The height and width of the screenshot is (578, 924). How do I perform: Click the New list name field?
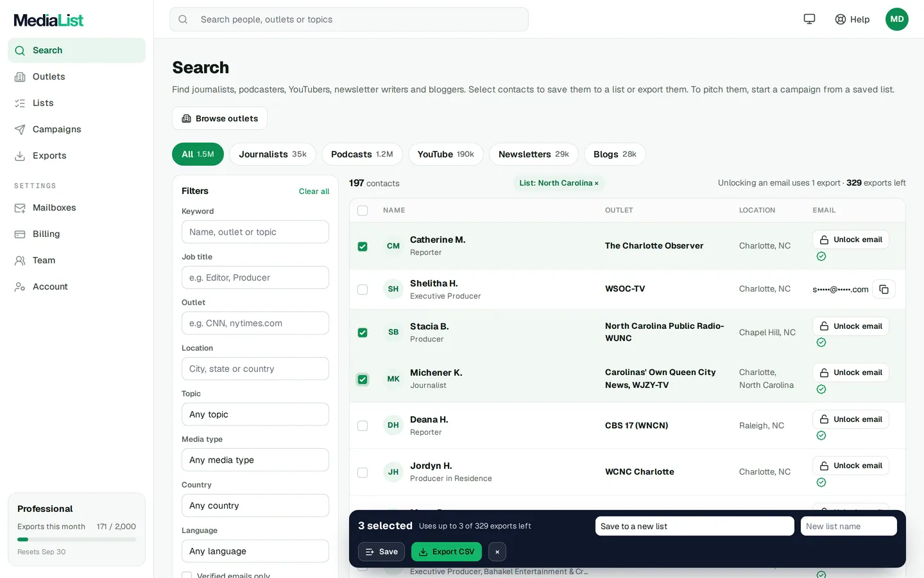tap(849, 526)
